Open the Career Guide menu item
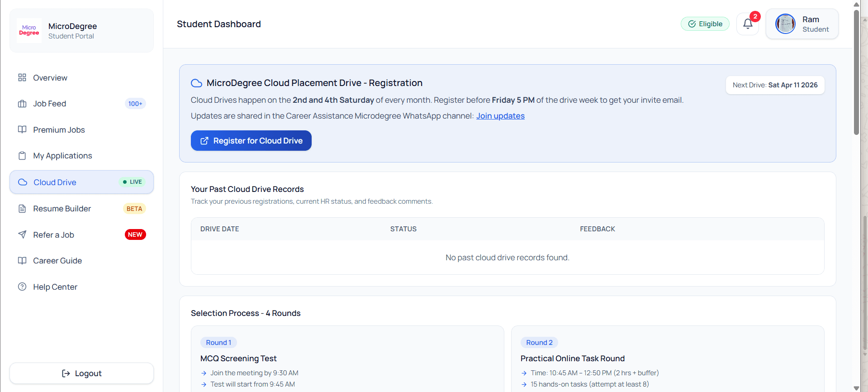The width and height of the screenshot is (868, 392). (x=57, y=261)
